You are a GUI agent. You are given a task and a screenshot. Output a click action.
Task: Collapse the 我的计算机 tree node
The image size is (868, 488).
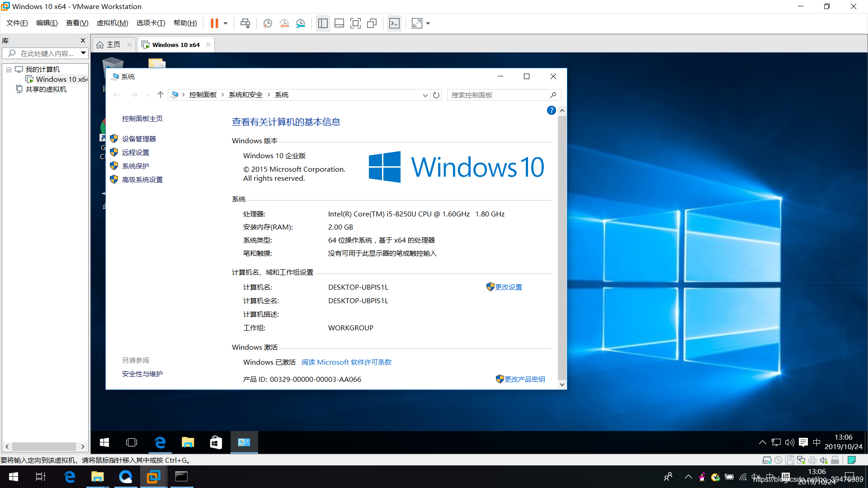(x=9, y=70)
